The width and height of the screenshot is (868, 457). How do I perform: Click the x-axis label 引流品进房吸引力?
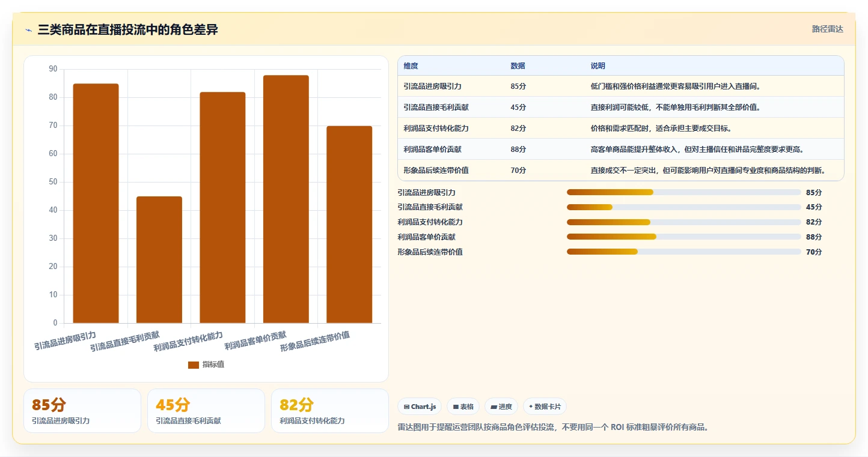click(65, 340)
